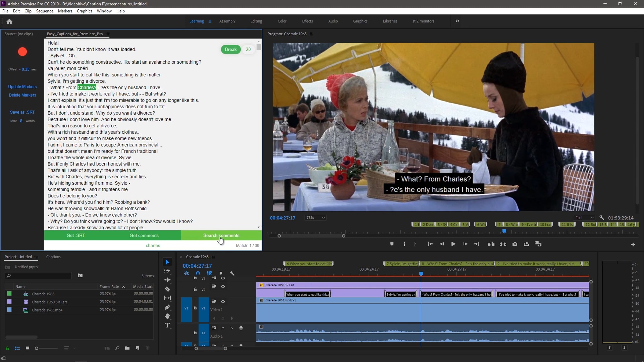Hide track V2 with its eye icon
This screenshot has height=362, width=644.
click(x=223, y=286)
